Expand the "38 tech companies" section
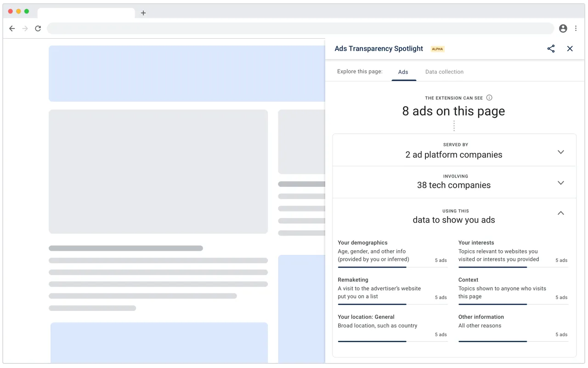The width and height of the screenshot is (588, 368). tap(561, 183)
